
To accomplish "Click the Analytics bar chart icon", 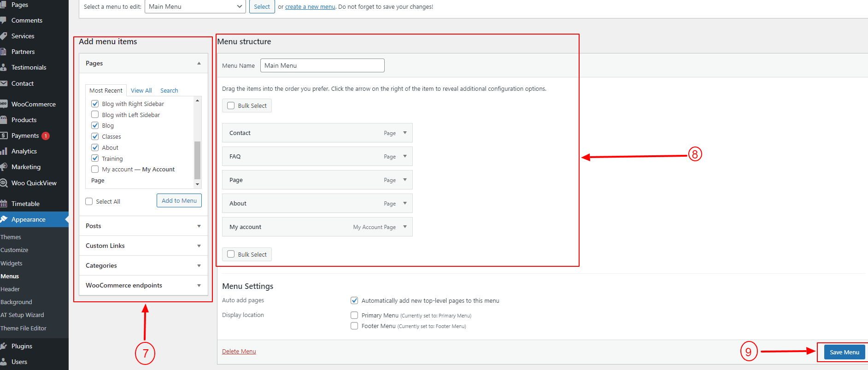I will click(x=4, y=151).
